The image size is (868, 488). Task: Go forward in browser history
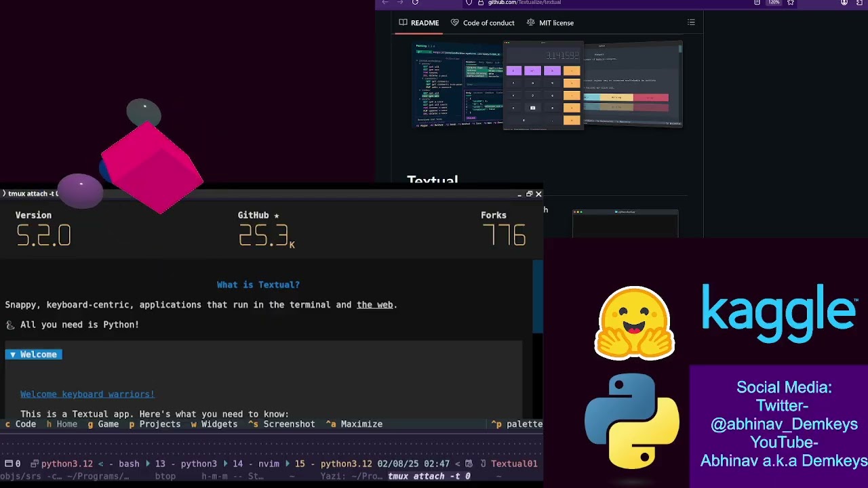399,3
